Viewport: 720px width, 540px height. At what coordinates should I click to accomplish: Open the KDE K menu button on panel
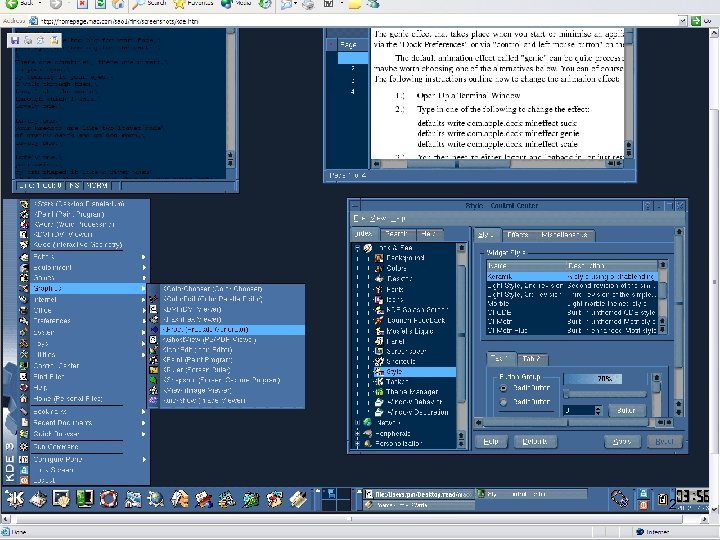[15, 499]
